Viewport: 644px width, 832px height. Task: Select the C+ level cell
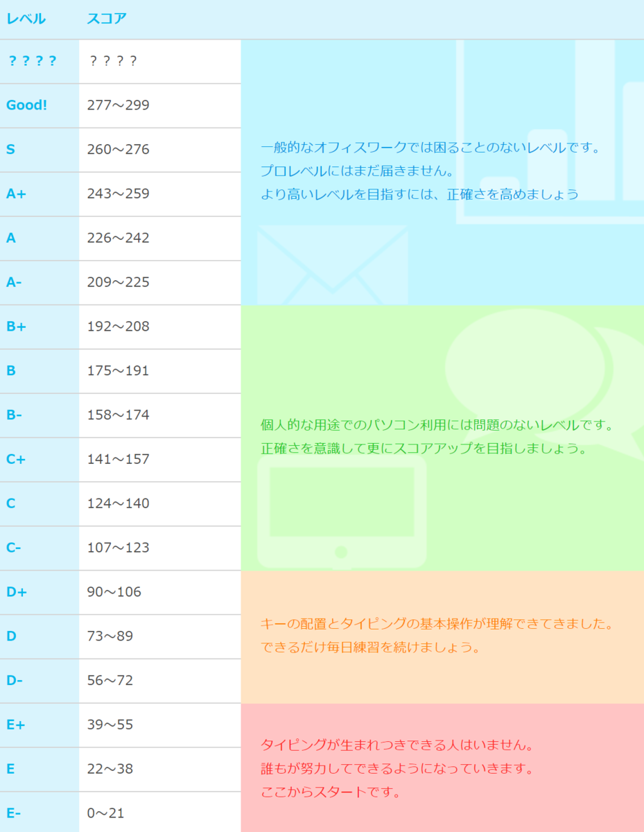[x=40, y=460]
